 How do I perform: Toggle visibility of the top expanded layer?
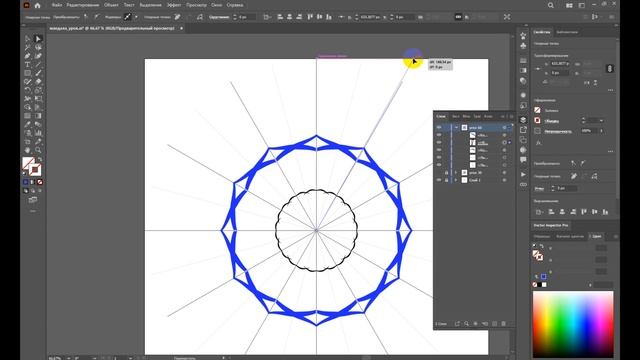tap(439, 127)
